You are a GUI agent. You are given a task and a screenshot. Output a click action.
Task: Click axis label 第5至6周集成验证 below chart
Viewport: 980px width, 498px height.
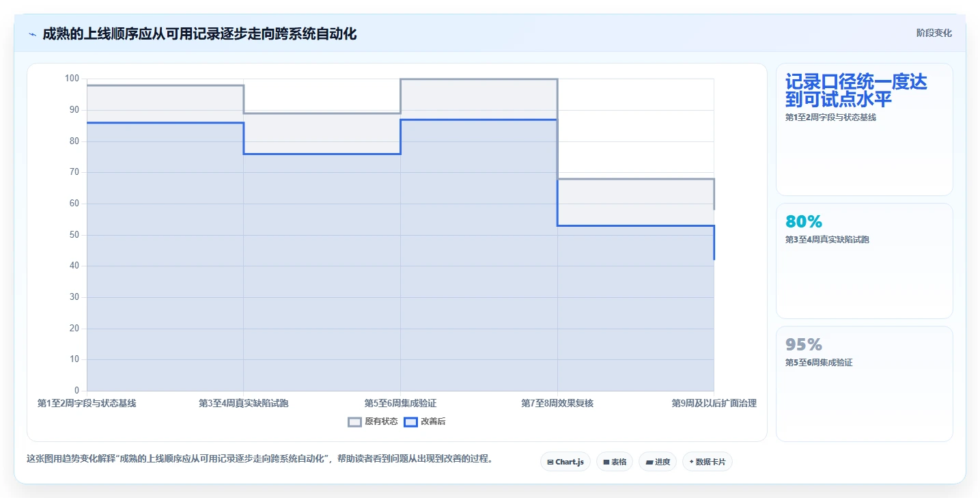(400, 404)
